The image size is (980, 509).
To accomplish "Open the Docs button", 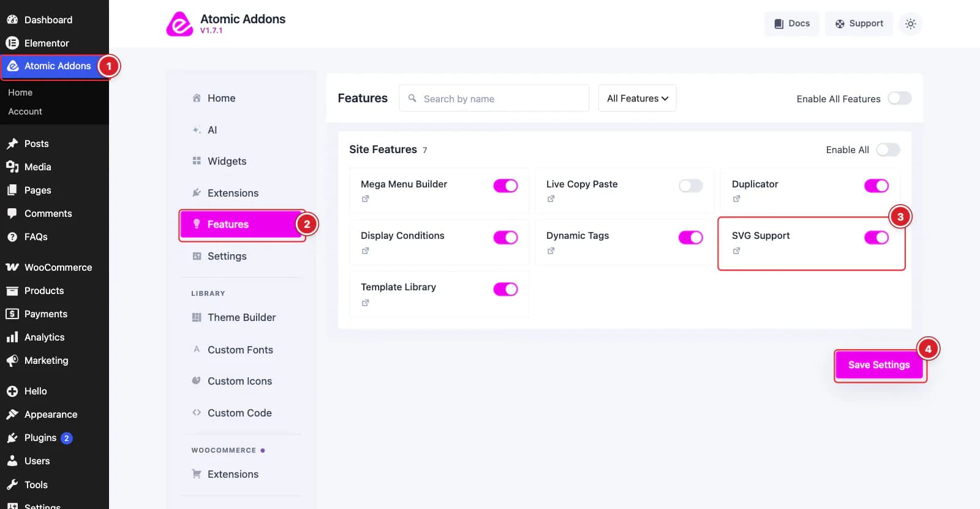I will point(792,24).
